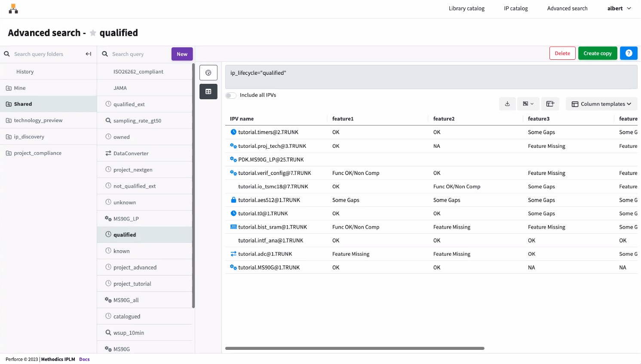This screenshot has width=641, height=364.
Task: Open the image export options dropdown
Action: 528,104
